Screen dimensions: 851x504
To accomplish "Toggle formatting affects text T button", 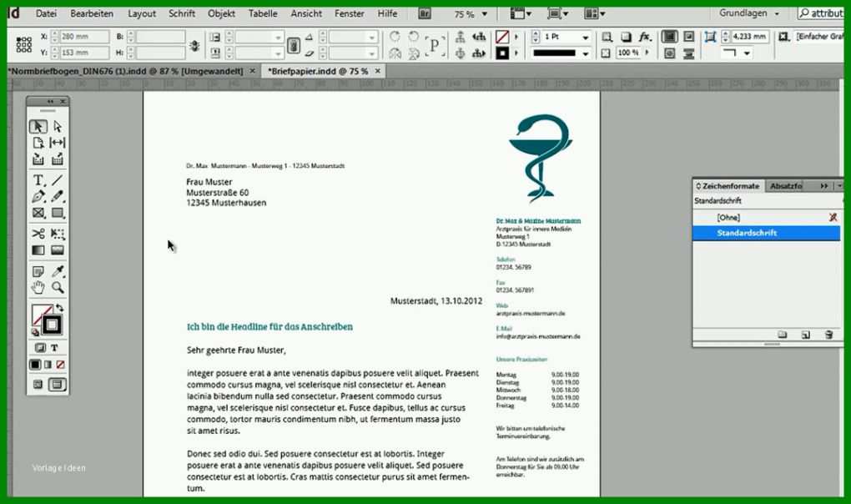I will click(54, 348).
